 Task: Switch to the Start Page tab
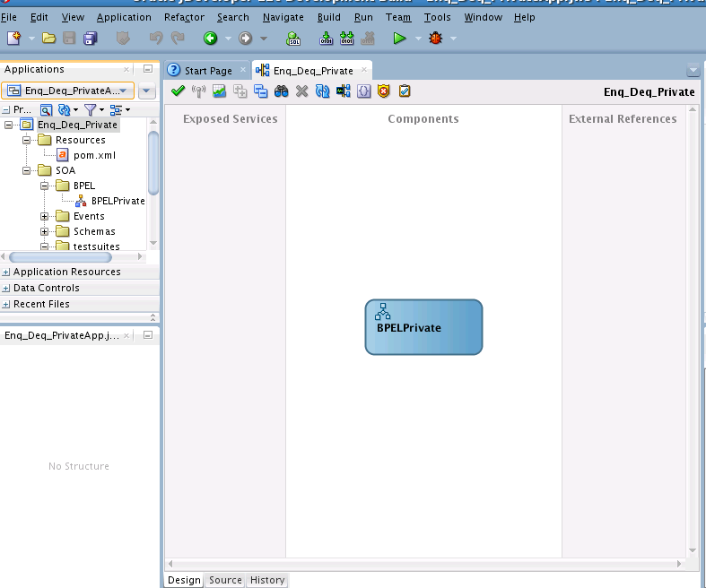pos(207,71)
